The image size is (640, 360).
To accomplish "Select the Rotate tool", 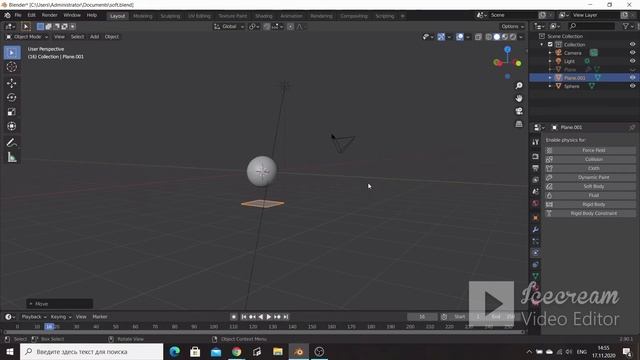I will tap(12, 98).
